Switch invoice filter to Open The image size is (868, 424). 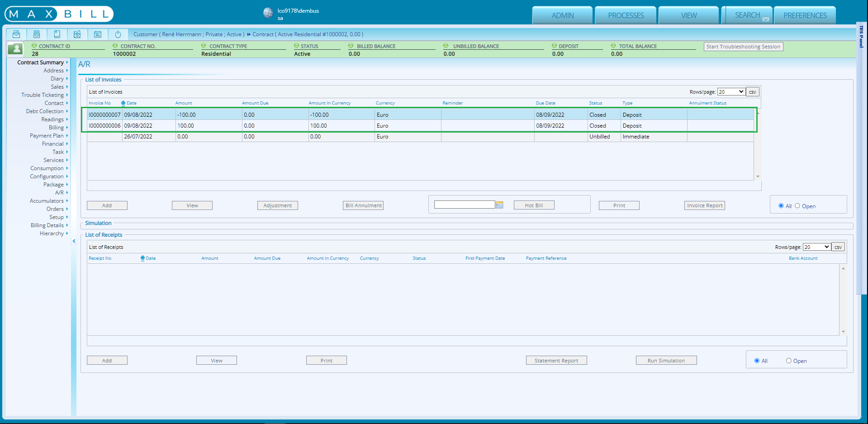797,205
